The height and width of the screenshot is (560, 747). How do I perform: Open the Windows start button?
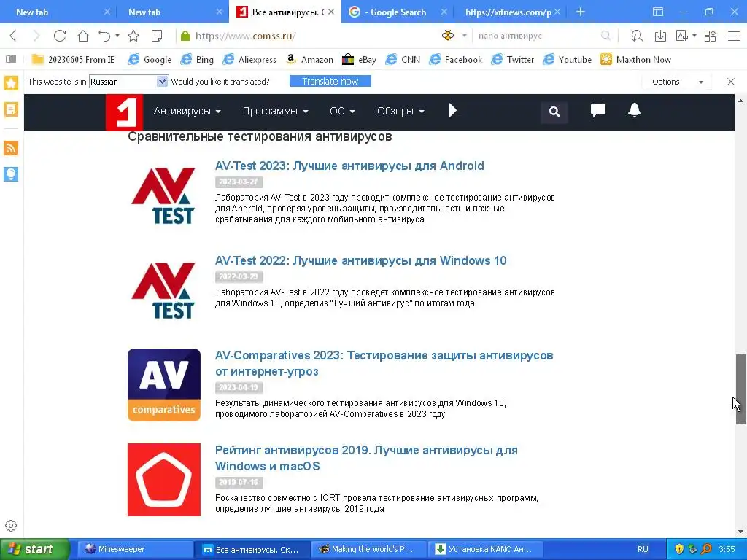coord(34,549)
